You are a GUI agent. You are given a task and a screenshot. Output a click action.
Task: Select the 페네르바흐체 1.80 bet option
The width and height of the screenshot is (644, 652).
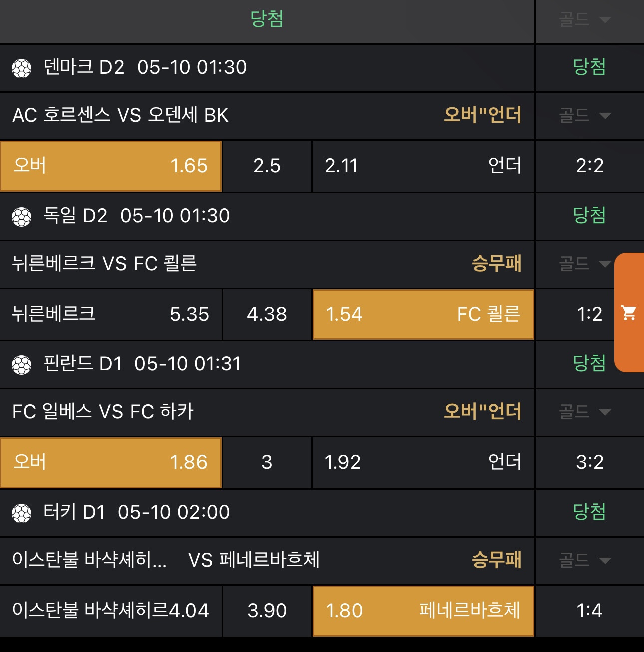(x=423, y=611)
